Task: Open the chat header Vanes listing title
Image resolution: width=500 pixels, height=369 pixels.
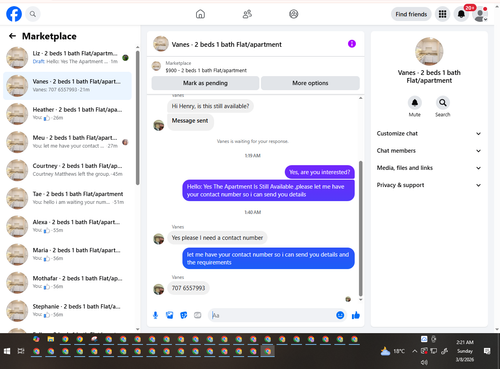Action: pyautogui.click(x=227, y=44)
